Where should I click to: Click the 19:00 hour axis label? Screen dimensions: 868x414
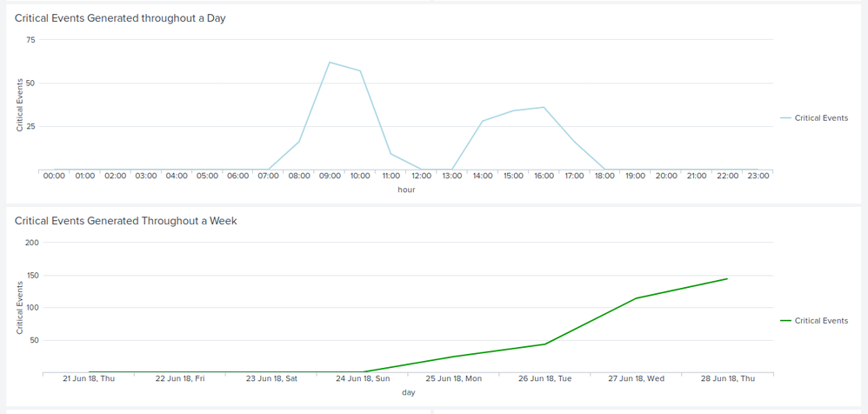tap(636, 176)
